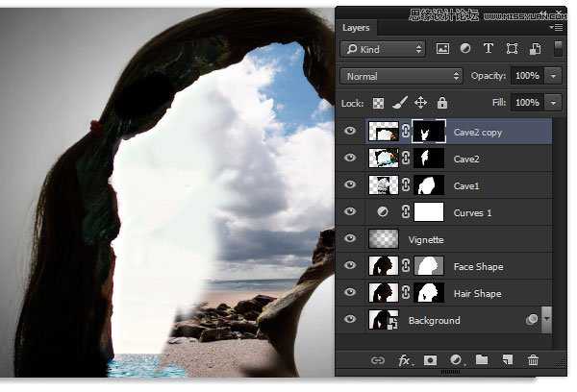Click the Fill 100% value field
Image resolution: width=577 pixels, height=392 pixels.
(528, 103)
